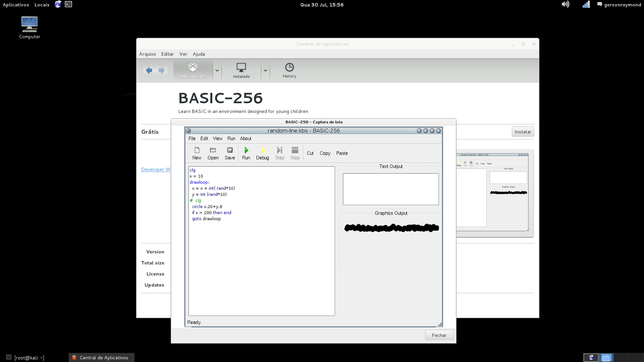Image resolution: width=644 pixels, height=362 pixels.
Task: Click Central de Aplicativos taskbar item
Action: 102,358
